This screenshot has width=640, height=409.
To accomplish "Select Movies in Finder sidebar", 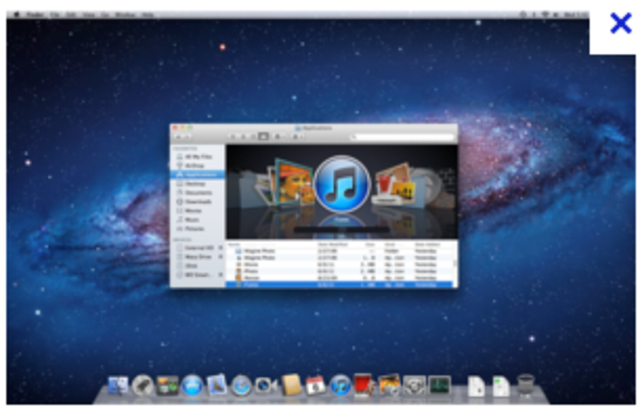I will (x=198, y=211).
